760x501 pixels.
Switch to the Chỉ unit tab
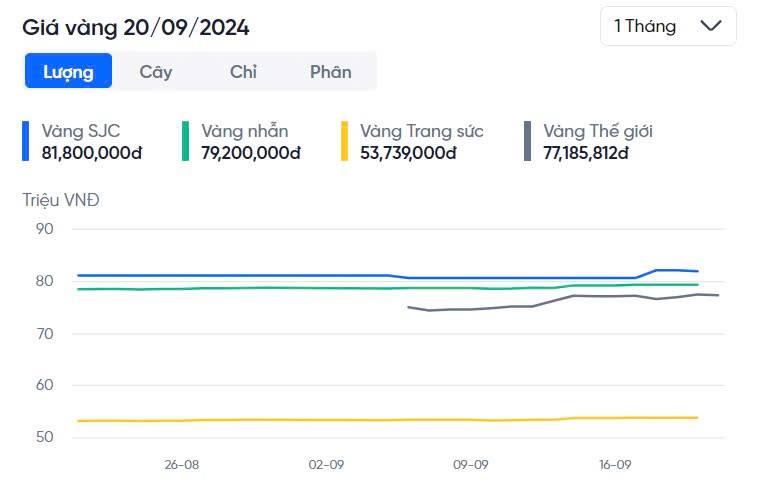(x=243, y=71)
